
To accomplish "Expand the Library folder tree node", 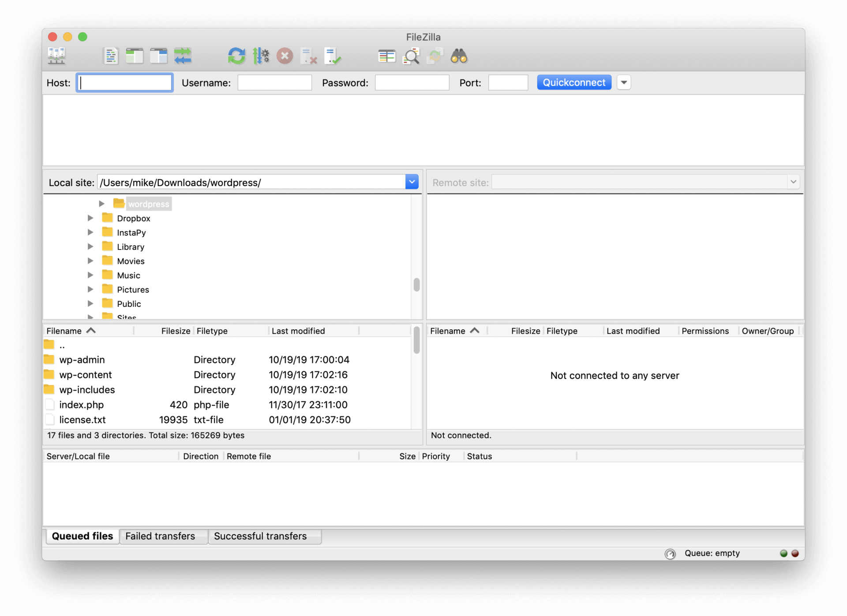I will (x=90, y=246).
